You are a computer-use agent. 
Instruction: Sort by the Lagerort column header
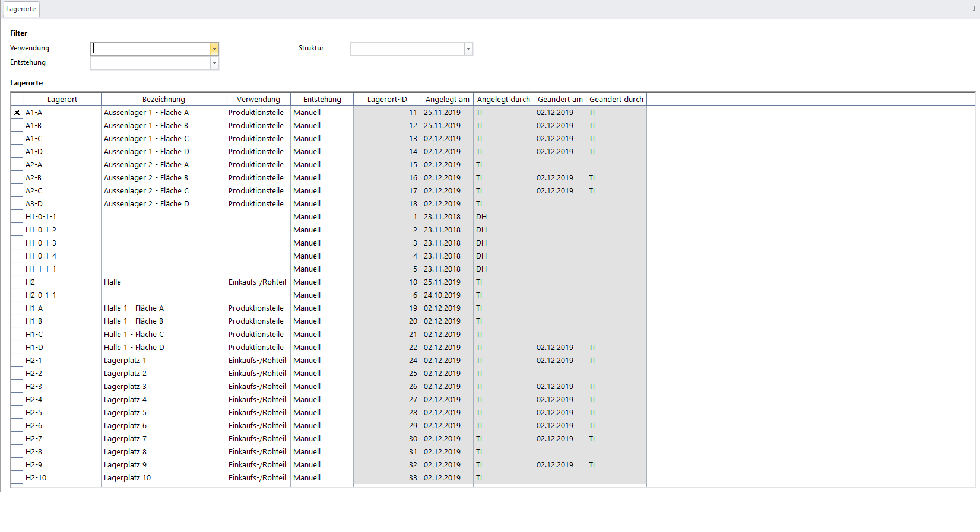(62, 100)
